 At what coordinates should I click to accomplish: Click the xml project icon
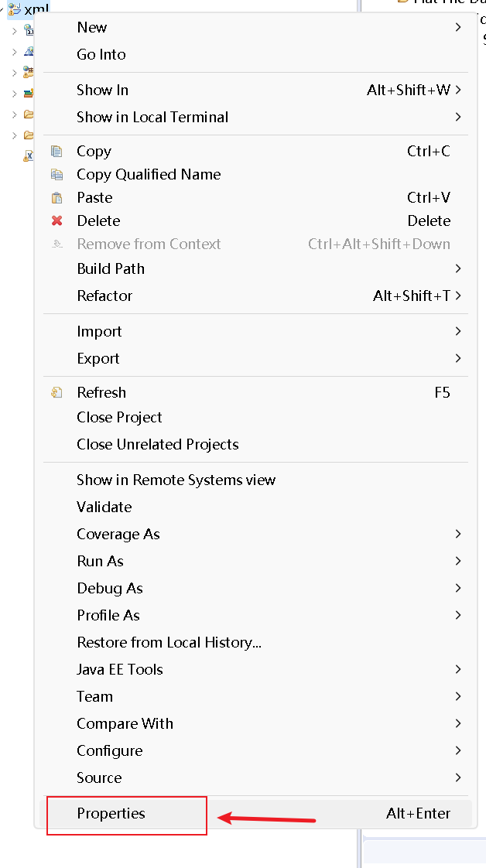15,10
